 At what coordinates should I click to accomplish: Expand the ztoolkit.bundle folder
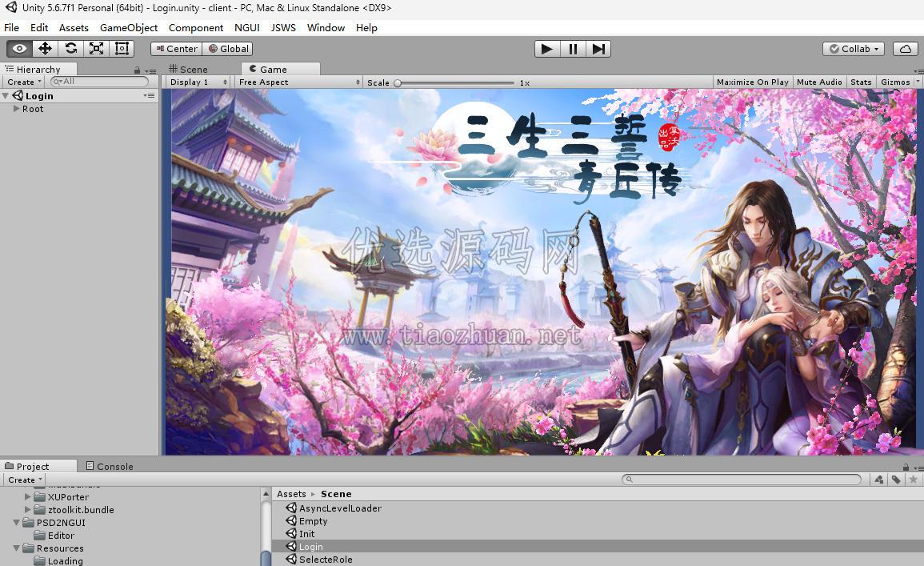point(28,509)
